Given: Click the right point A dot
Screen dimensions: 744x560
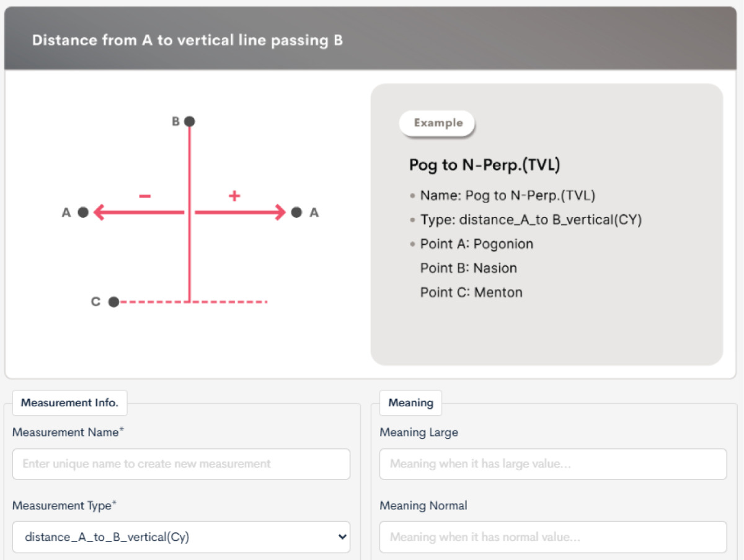Looking at the screenshot, I should [296, 212].
